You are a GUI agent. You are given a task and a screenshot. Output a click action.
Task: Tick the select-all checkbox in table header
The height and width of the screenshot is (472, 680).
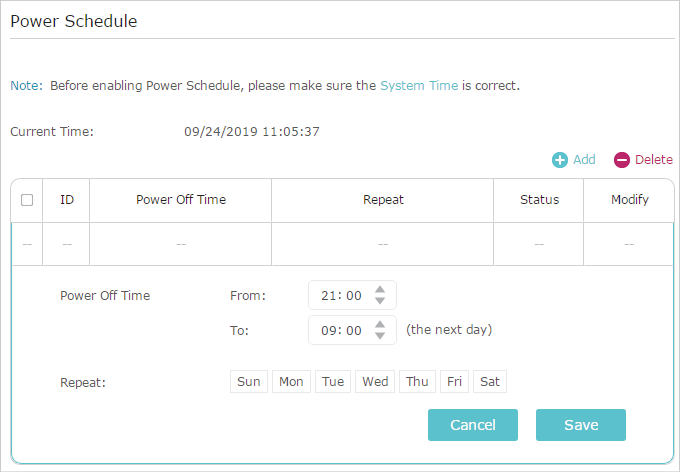click(x=27, y=200)
